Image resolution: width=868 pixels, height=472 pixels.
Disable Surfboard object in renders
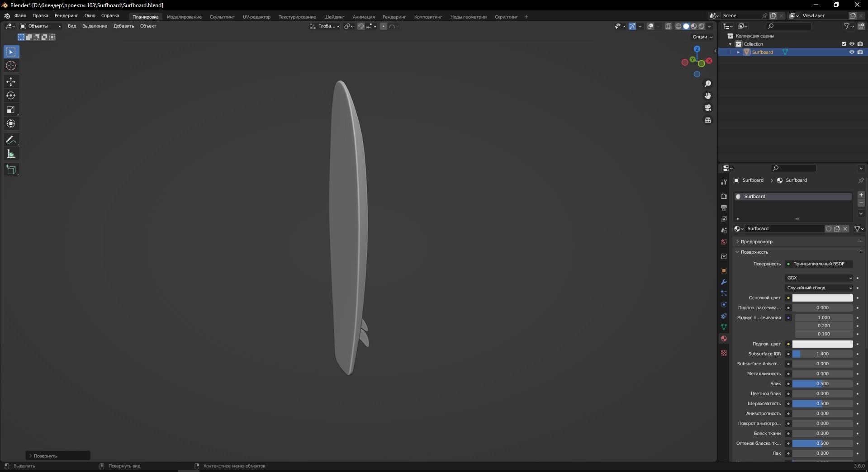(860, 52)
